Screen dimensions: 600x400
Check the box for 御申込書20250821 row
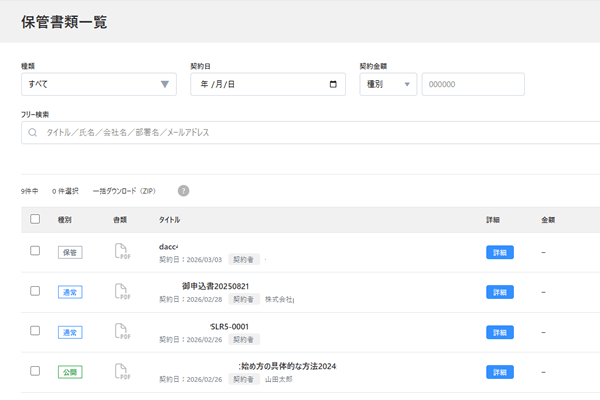point(35,291)
